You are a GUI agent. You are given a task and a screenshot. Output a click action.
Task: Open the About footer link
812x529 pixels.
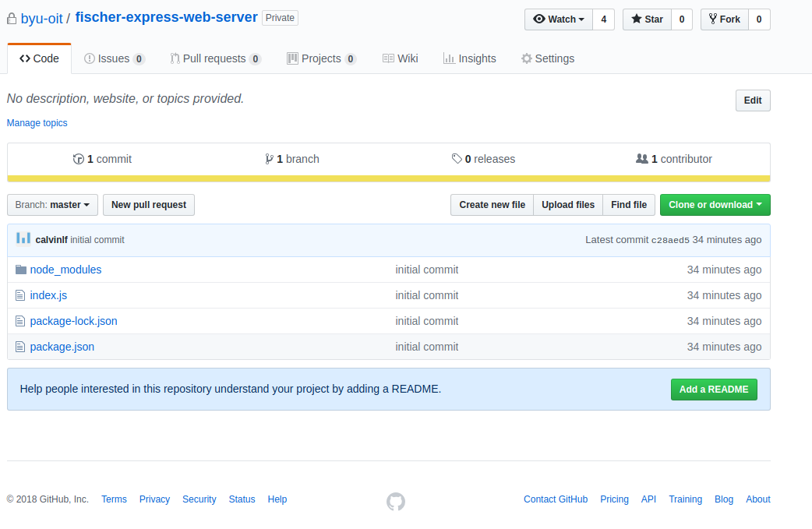(758, 499)
